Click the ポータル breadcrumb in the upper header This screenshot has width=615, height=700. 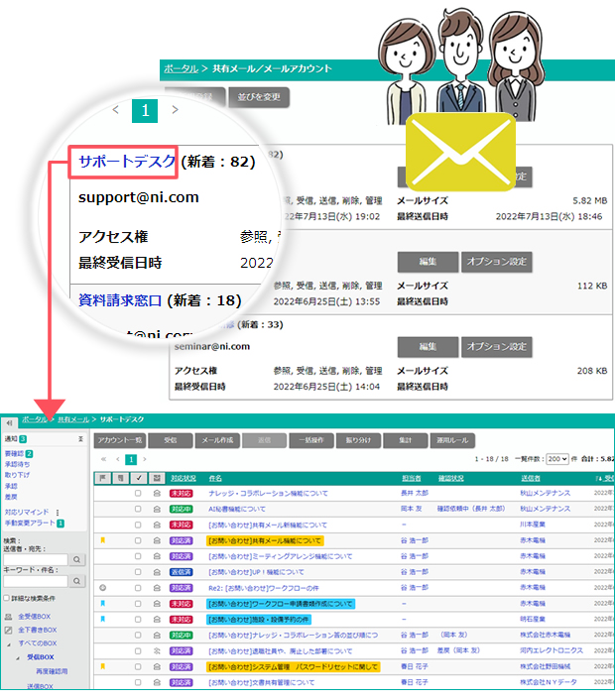(180, 69)
